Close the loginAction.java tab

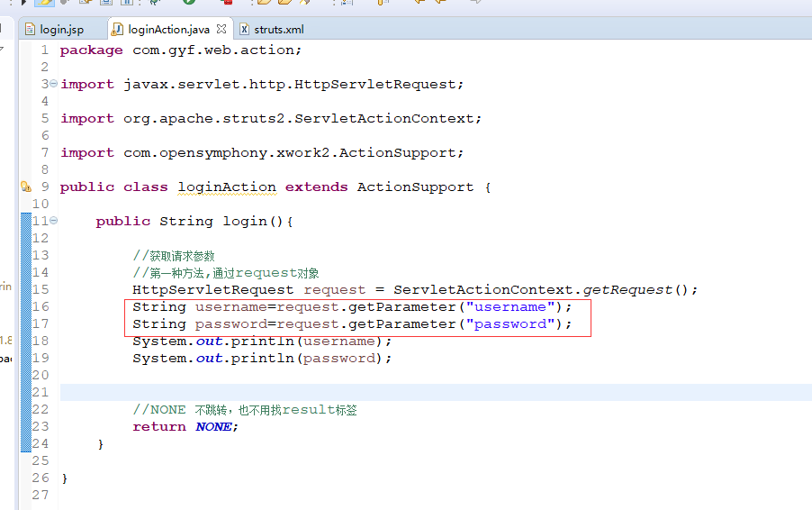click(x=221, y=29)
